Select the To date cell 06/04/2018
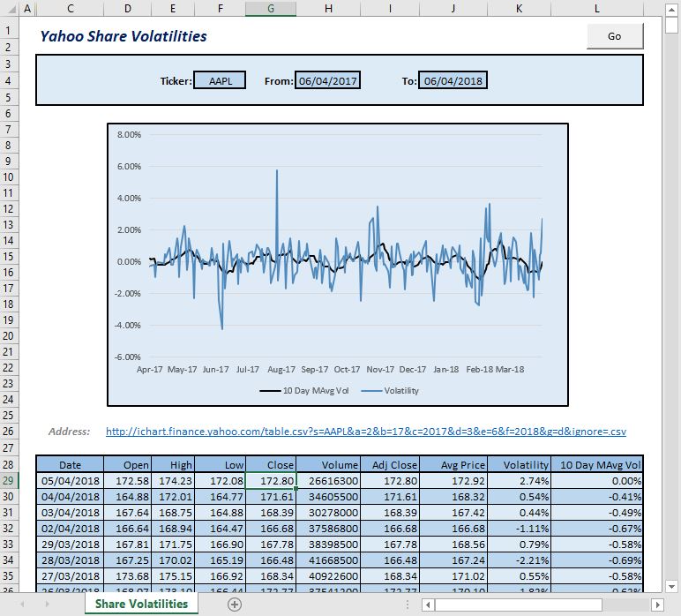 click(x=453, y=81)
